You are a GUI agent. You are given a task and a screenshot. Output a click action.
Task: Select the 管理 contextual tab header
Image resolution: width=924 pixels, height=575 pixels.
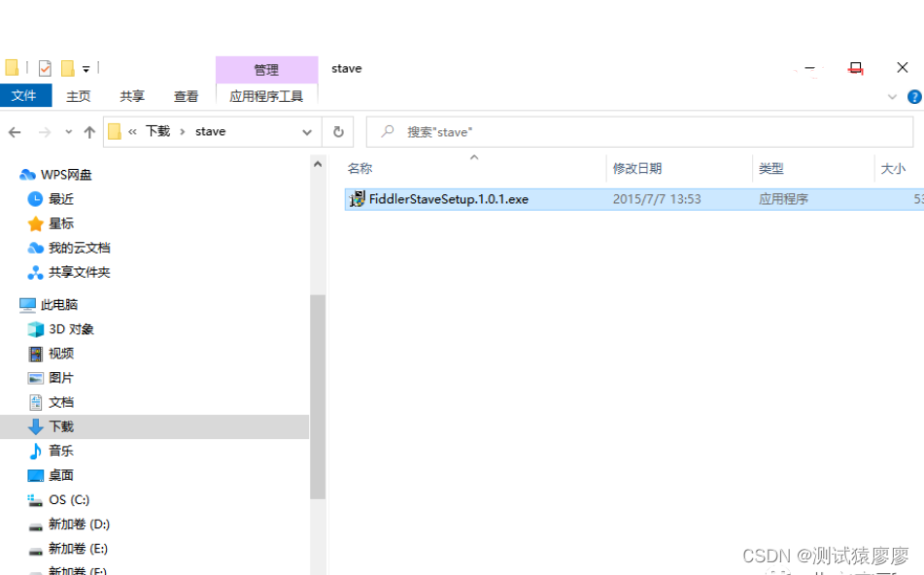tap(266, 70)
